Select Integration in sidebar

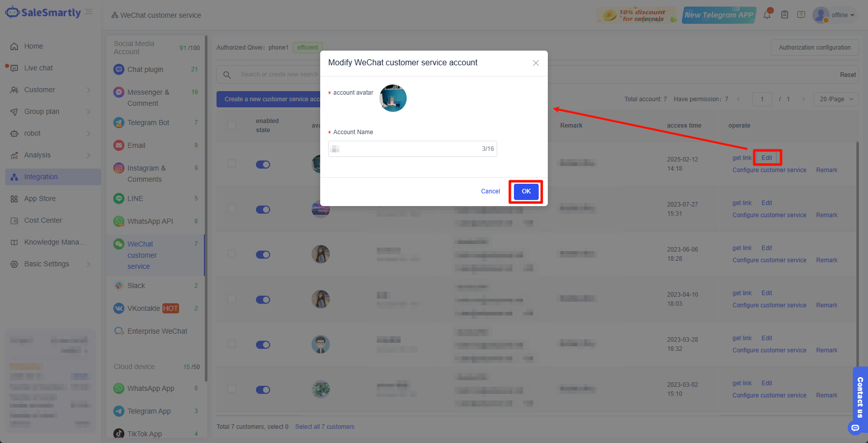[53, 177]
